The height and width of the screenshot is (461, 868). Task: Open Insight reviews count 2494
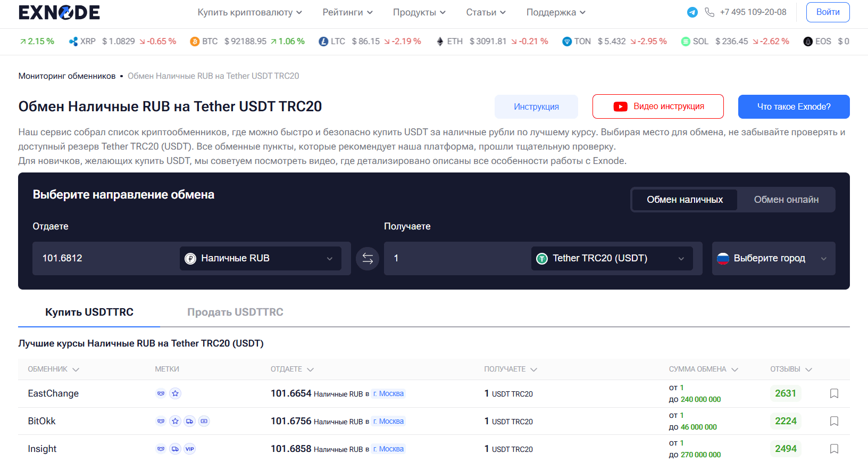pos(786,449)
